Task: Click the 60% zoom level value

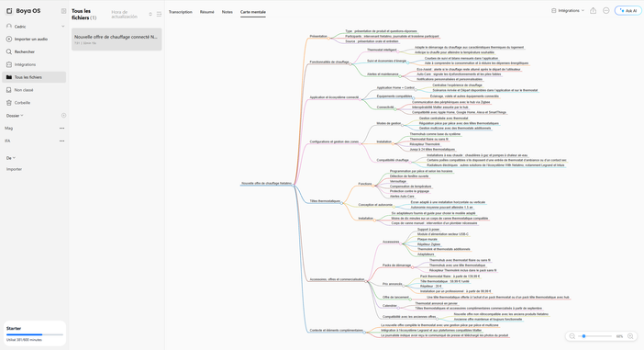Action: coord(619,336)
